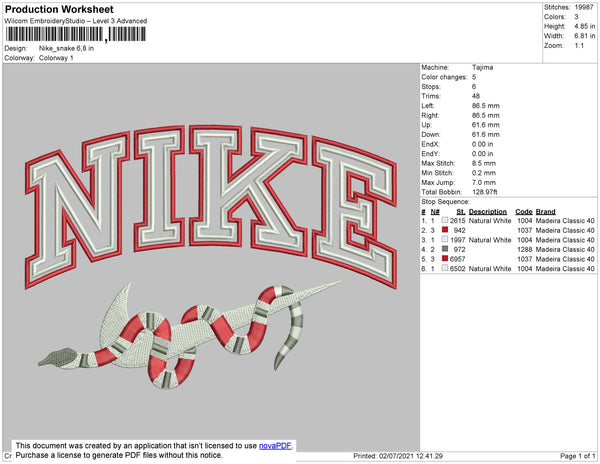Click the gray swatch beside stitch count 972
This screenshot has width=600, height=464.
click(x=445, y=249)
